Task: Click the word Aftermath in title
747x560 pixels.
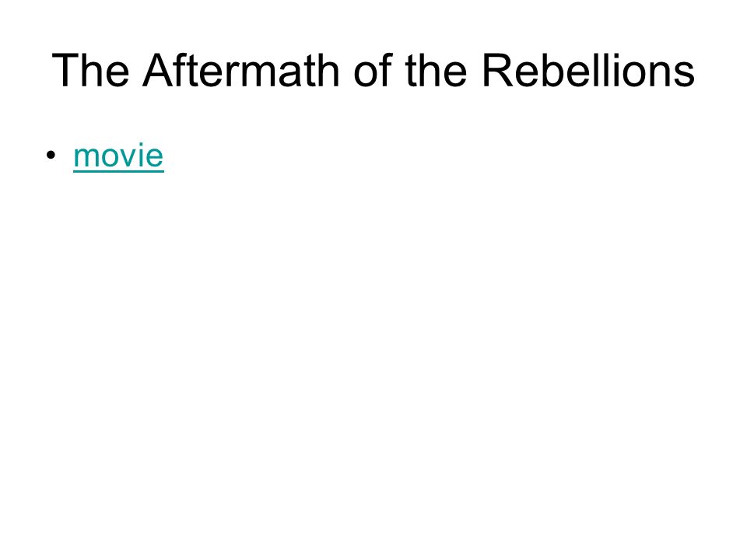Action: tap(240, 71)
